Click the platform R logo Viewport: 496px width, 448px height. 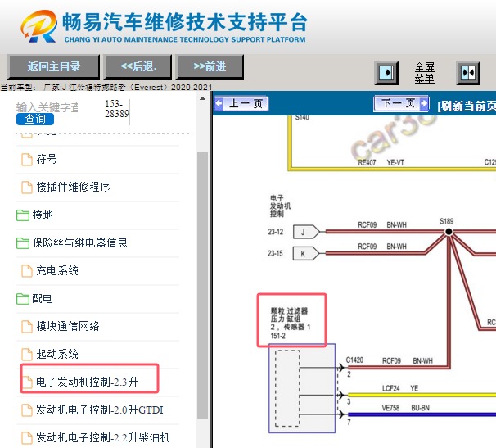point(39,26)
